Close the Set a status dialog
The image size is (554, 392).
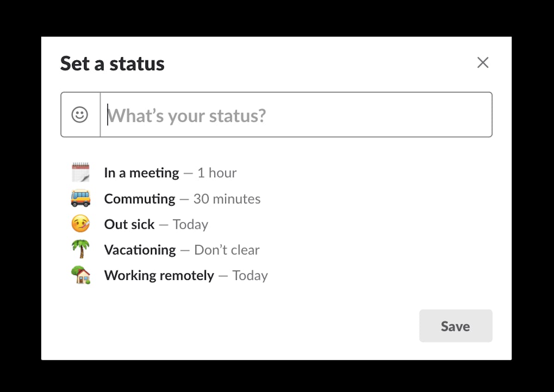pyautogui.click(x=483, y=63)
